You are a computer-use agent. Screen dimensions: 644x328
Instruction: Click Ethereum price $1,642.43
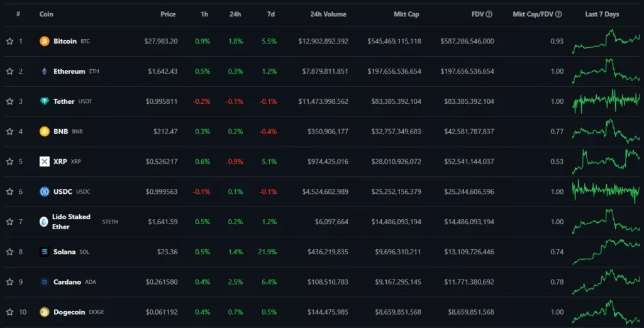coord(163,71)
